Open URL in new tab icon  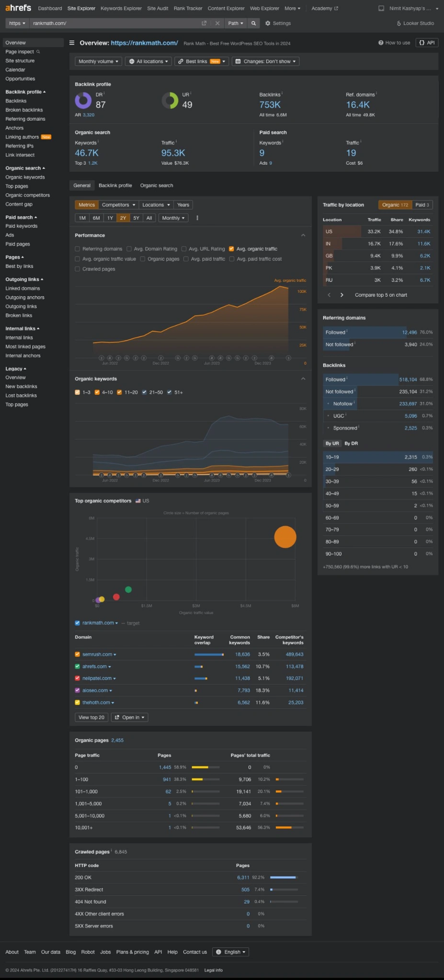pos(204,23)
